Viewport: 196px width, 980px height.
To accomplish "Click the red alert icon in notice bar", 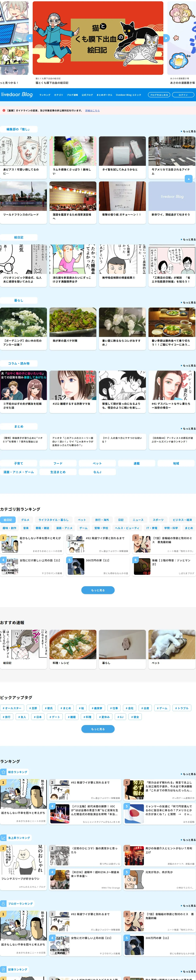I will pos(4,110).
